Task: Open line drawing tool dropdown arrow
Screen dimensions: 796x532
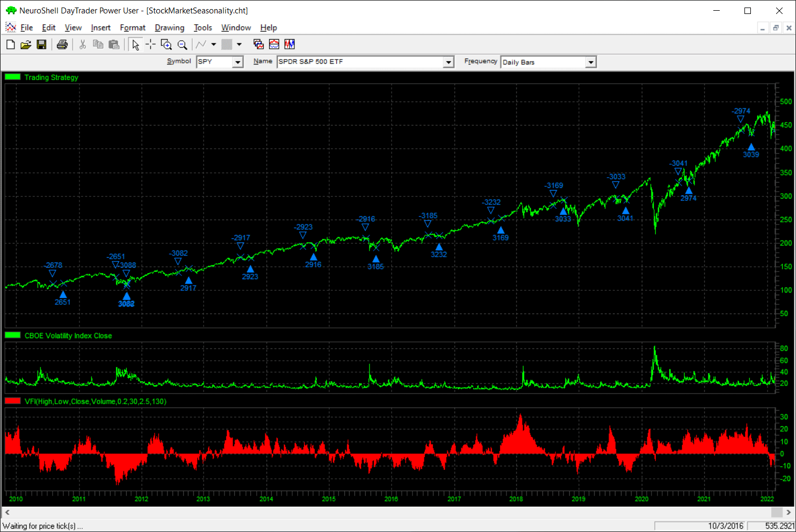Action: point(214,45)
